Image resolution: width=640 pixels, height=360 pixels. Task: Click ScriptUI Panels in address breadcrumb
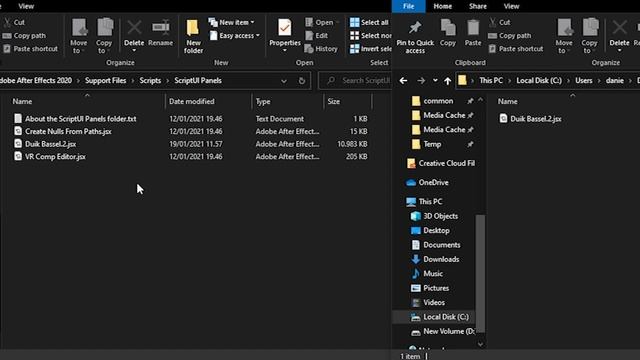tap(198, 81)
